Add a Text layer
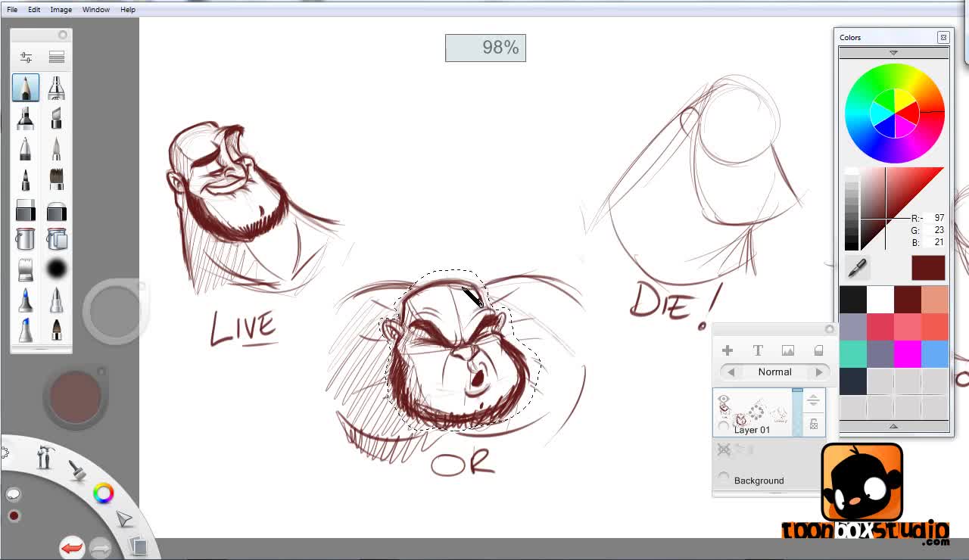 (758, 350)
